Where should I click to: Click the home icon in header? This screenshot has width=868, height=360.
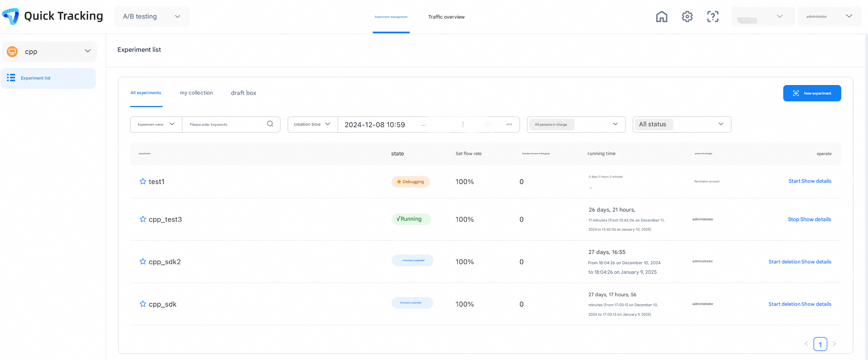pos(662,17)
